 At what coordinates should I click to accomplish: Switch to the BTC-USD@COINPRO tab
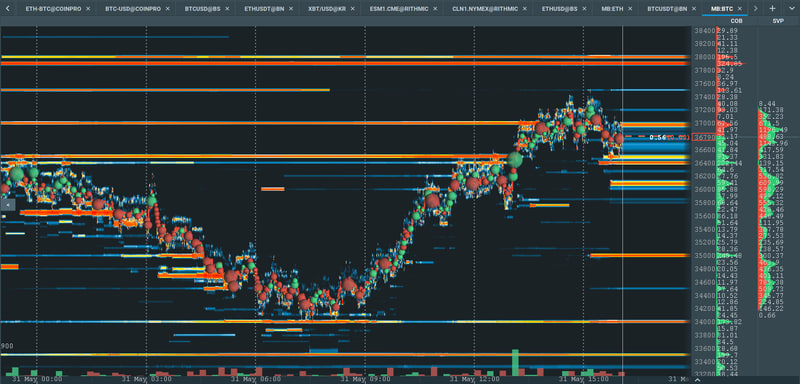(x=132, y=9)
